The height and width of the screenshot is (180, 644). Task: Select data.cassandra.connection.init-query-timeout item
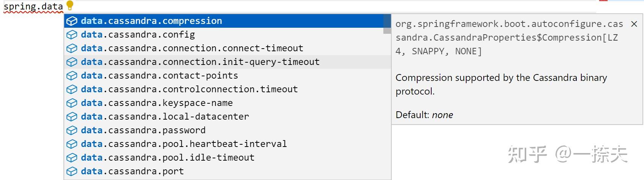pos(227,62)
